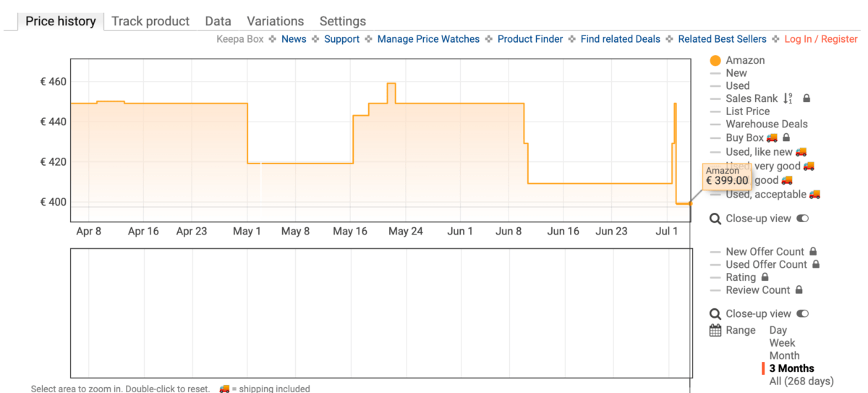Click the Log In / Register link
Image resolution: width=868 pixels, height=393 pixels.
click(821, 39)
